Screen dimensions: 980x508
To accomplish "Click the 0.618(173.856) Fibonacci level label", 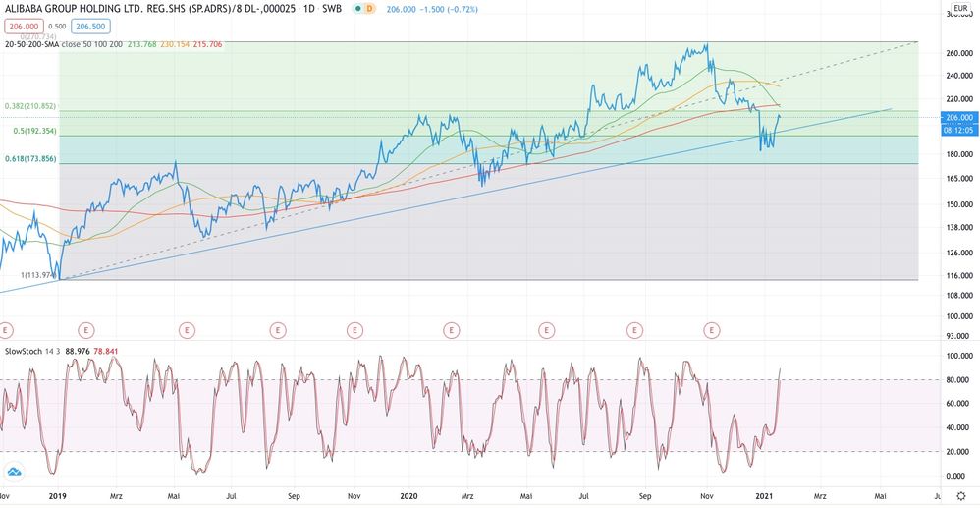I will click(x=28, y=158).
